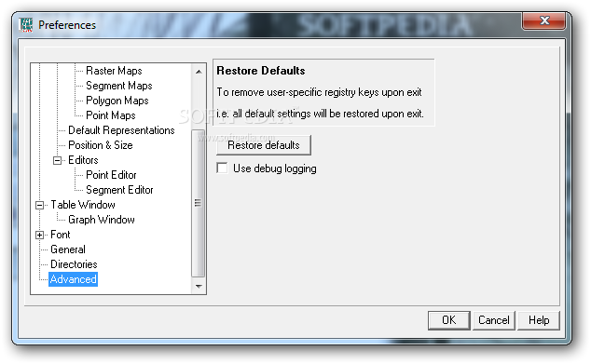Open Position & Size settings

(x=101, y=145)
